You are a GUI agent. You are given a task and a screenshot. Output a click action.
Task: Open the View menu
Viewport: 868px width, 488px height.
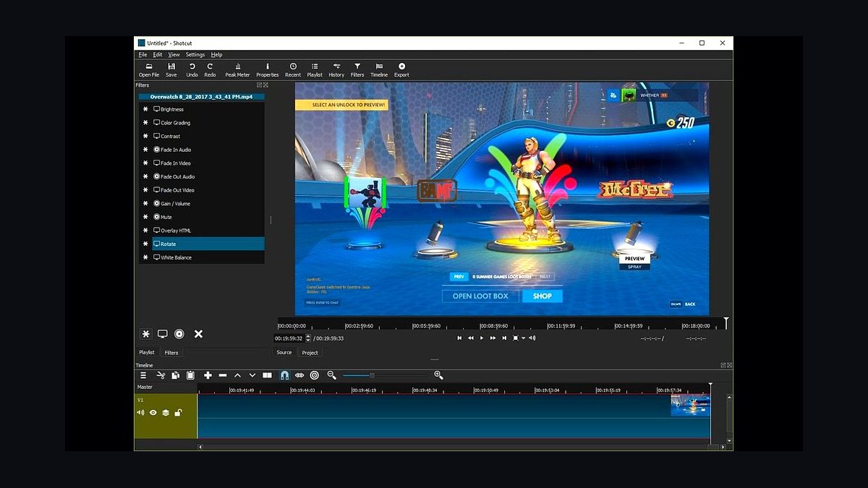tap(174, 54)
